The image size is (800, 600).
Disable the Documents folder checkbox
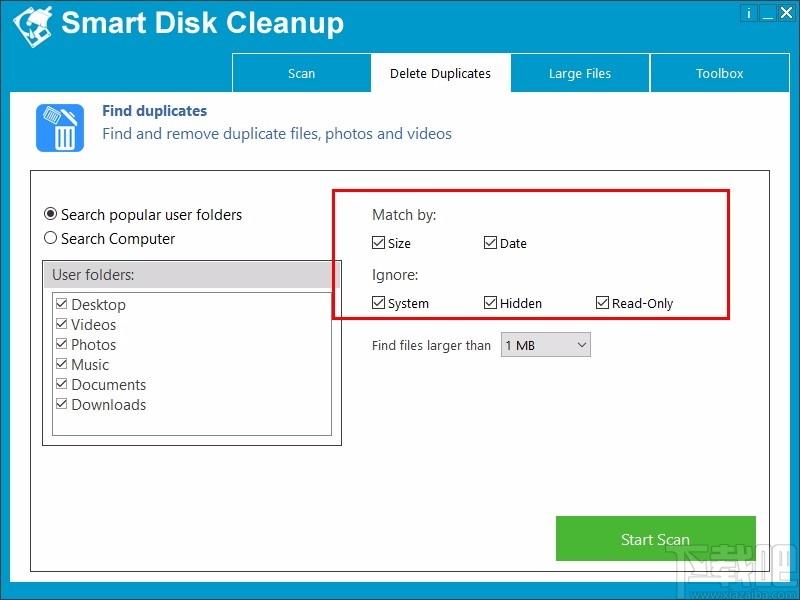(62, 384)
